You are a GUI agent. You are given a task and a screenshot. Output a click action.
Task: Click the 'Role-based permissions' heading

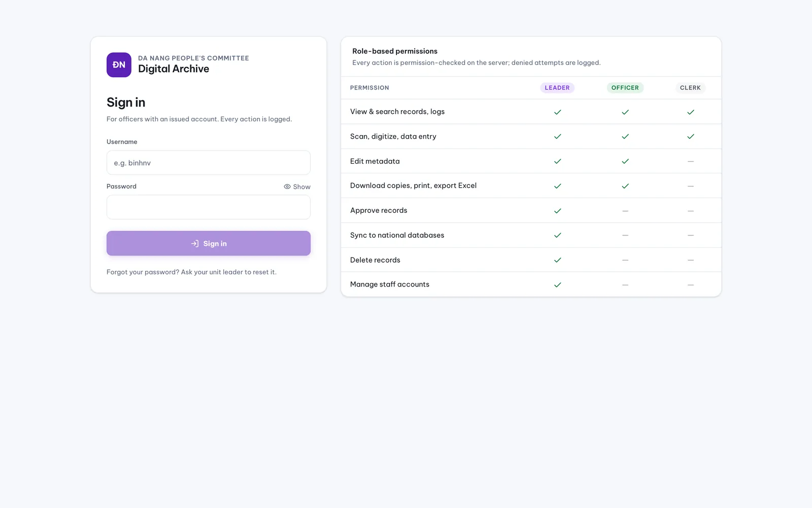(395, 51)
